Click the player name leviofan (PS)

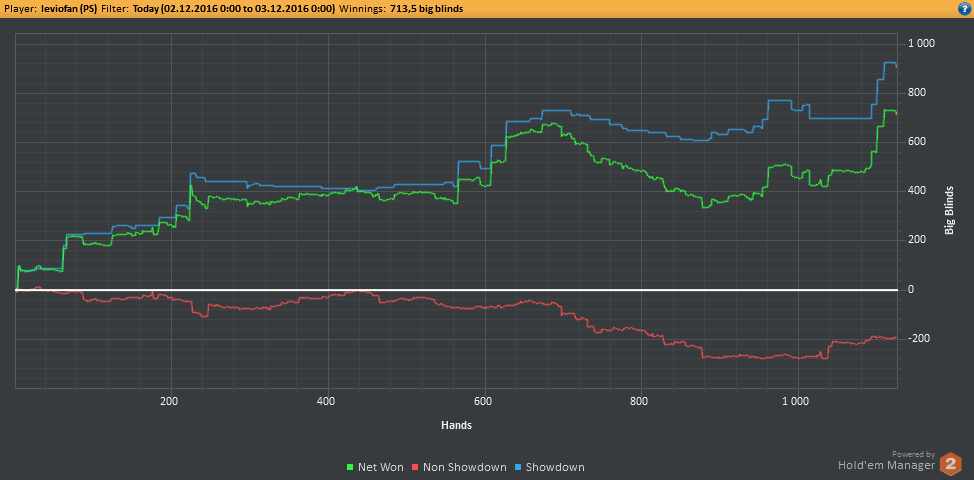(69, 8)
